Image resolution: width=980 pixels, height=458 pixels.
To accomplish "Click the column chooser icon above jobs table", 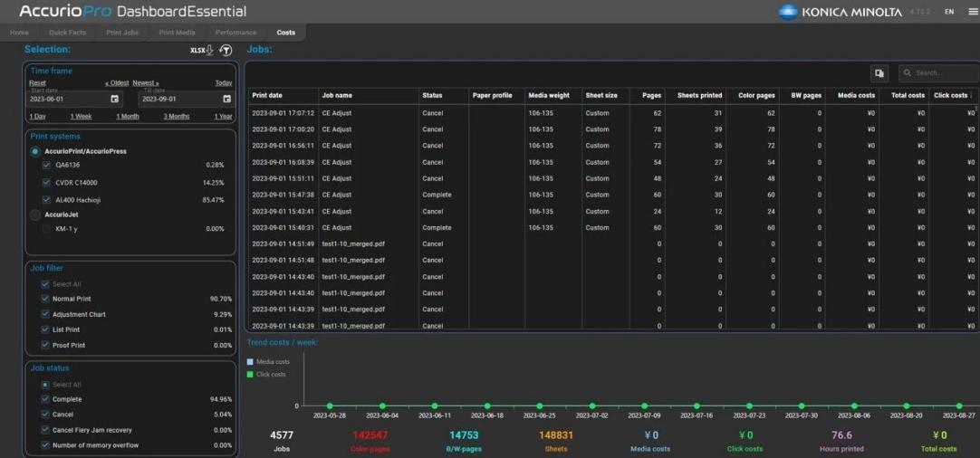I will [x=879, y=73].
